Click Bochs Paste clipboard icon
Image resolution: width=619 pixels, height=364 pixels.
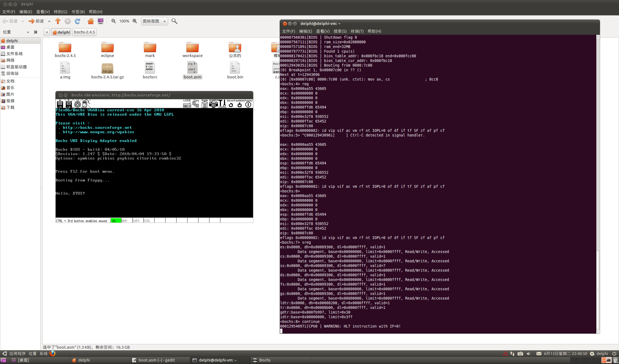tap(205, 104)
